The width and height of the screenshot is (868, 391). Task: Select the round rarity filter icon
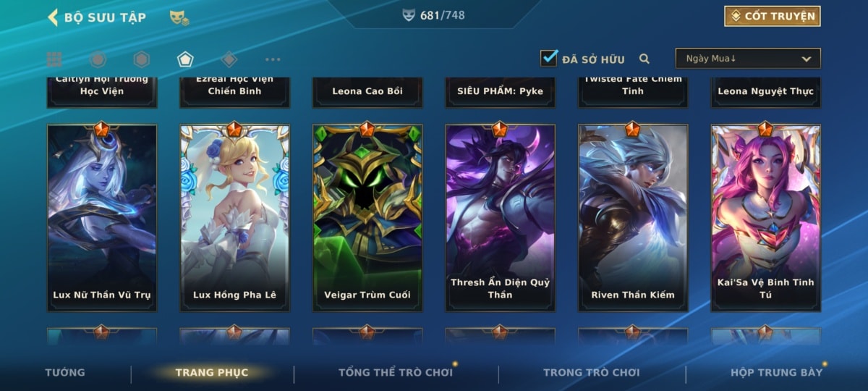(x=98, y=59)
